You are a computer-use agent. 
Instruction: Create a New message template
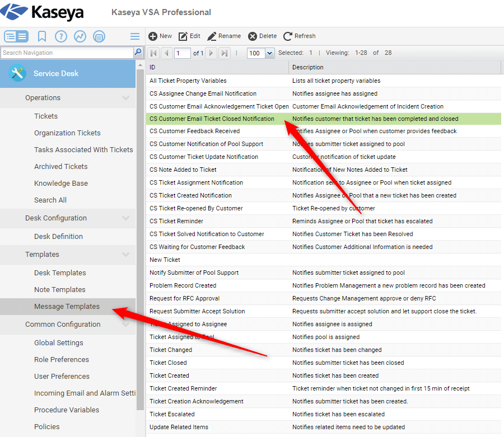point(160,36)
